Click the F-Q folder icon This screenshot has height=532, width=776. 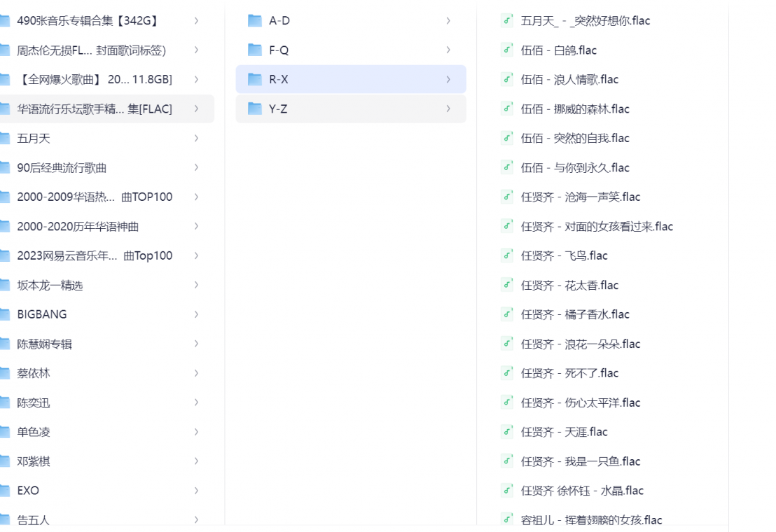(x=255, y=50)
